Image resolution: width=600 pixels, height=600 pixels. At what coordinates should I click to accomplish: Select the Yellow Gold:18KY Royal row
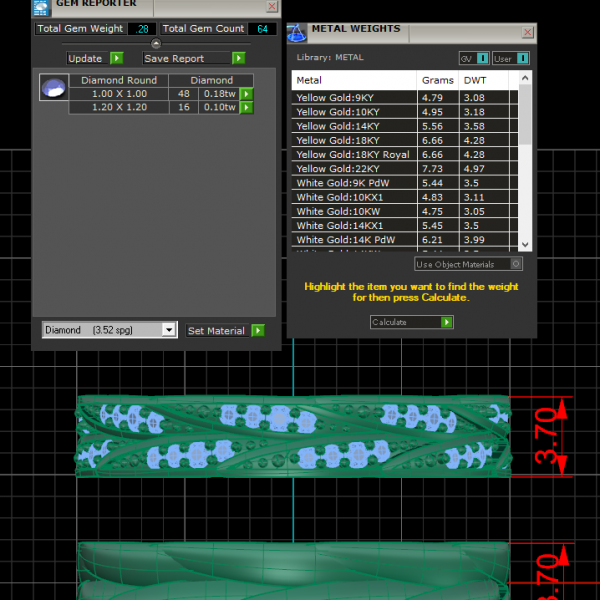point(353,155)
